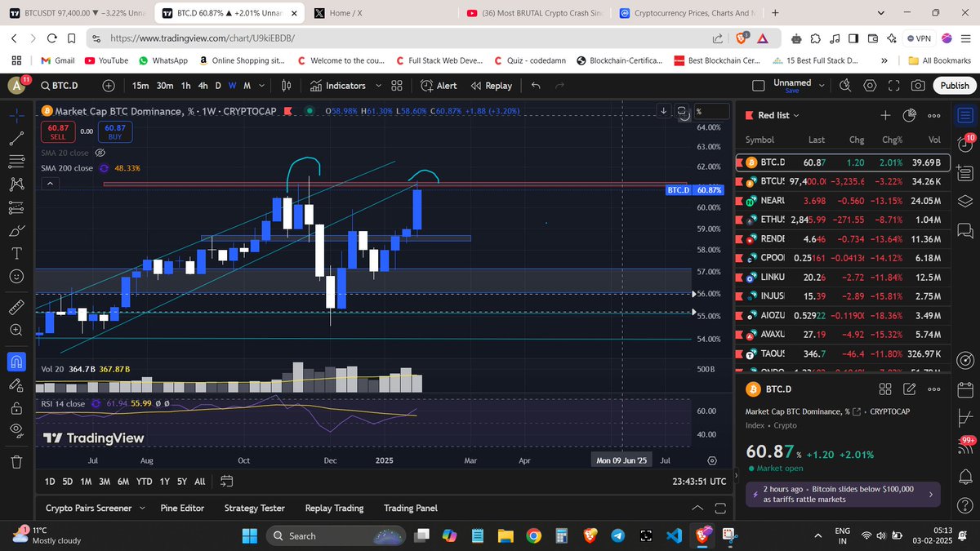
Task: Select the NEARU row in watchlist
Action: pos(844,201)
